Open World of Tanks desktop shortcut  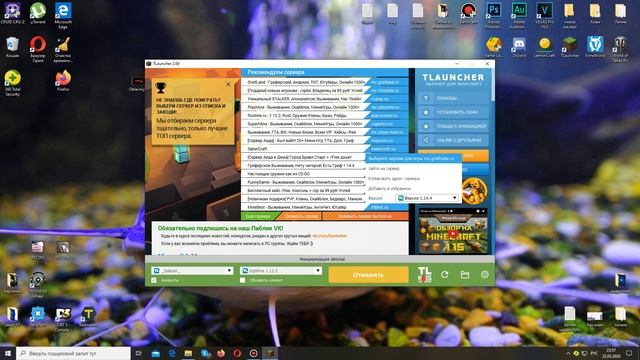click(x=620, y=49)
